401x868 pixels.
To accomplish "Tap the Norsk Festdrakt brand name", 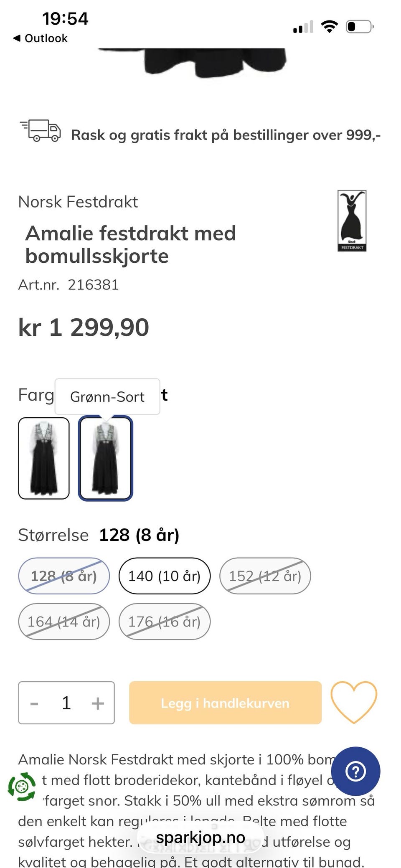I will click(78, 202).
